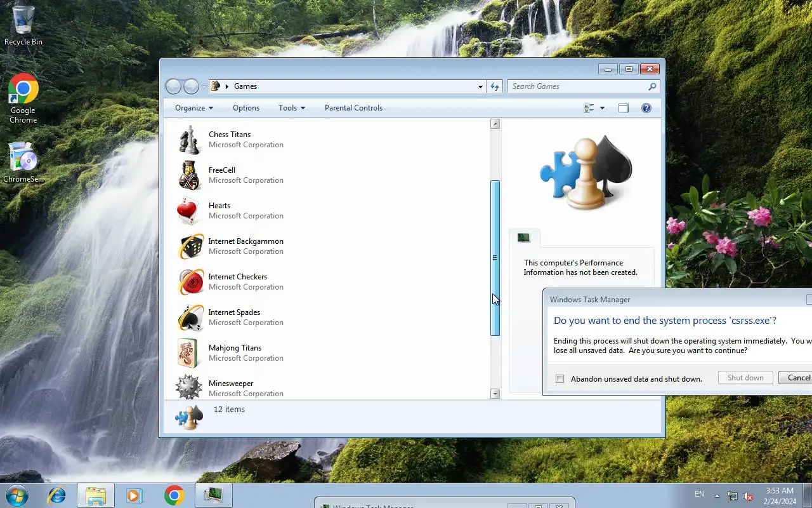812x508 pixels.
Task: Check Abandon unsaved data and shut down
Action: pos(560,379)
